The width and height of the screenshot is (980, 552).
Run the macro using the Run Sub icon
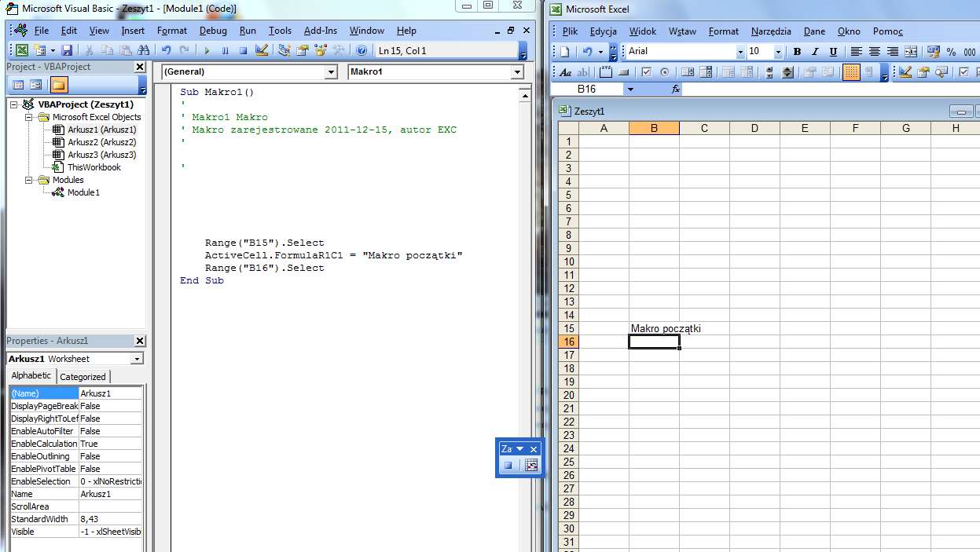pos(207,50)
